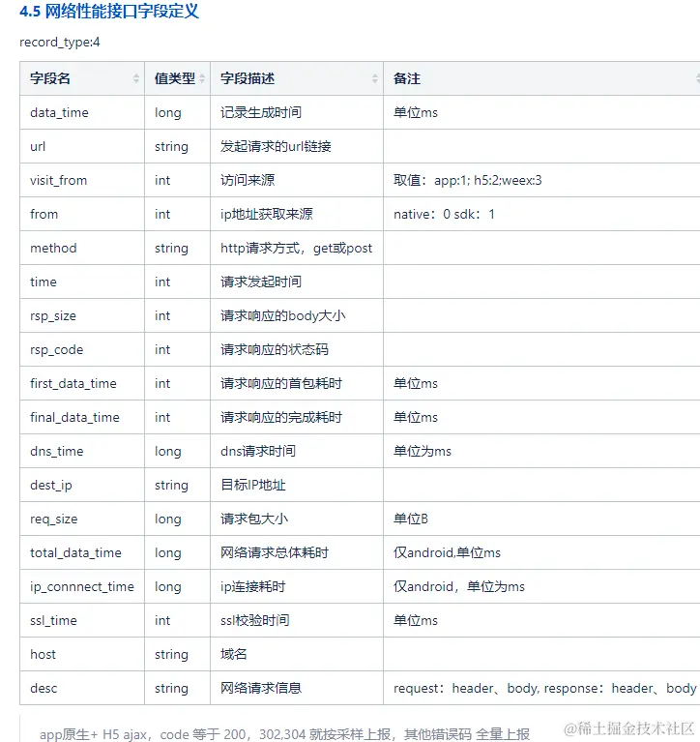
Task: Click description 请求发起时间
Action: [x=261, y=282]
